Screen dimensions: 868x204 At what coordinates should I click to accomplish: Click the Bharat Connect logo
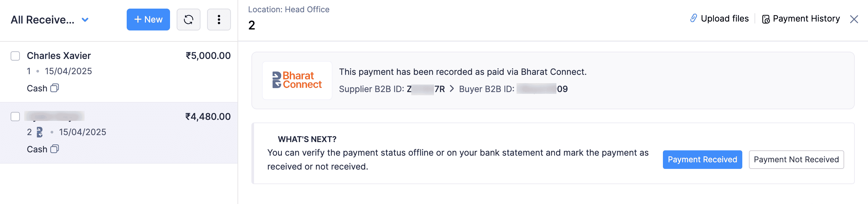tap(297, 80)
